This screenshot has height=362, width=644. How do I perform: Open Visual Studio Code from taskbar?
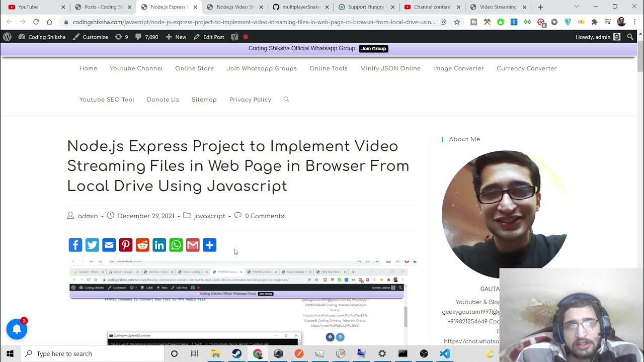(444, 353)
